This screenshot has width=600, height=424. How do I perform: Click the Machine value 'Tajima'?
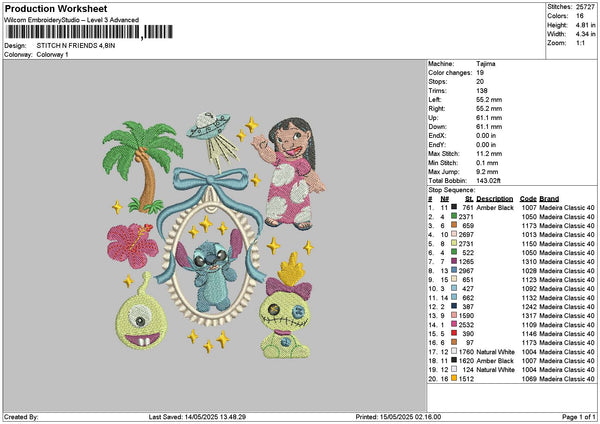click(486, 64)
